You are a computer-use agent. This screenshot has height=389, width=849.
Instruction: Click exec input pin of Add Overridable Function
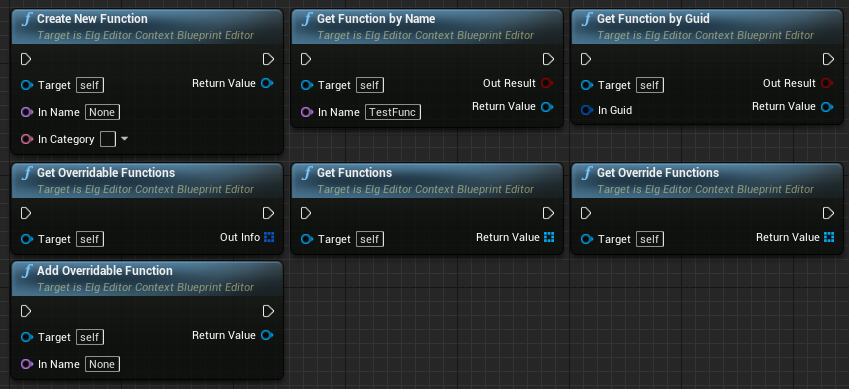coord(26,311)
